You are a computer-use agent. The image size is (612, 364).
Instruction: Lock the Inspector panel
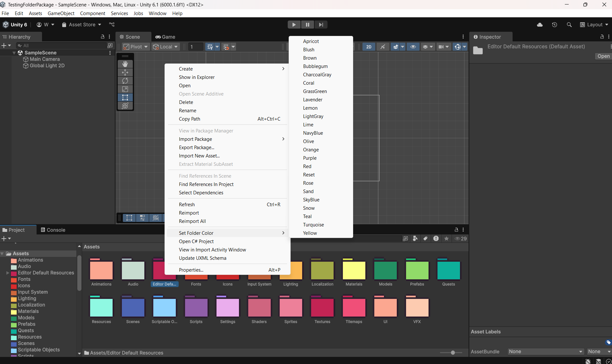(x=602, y=37)
